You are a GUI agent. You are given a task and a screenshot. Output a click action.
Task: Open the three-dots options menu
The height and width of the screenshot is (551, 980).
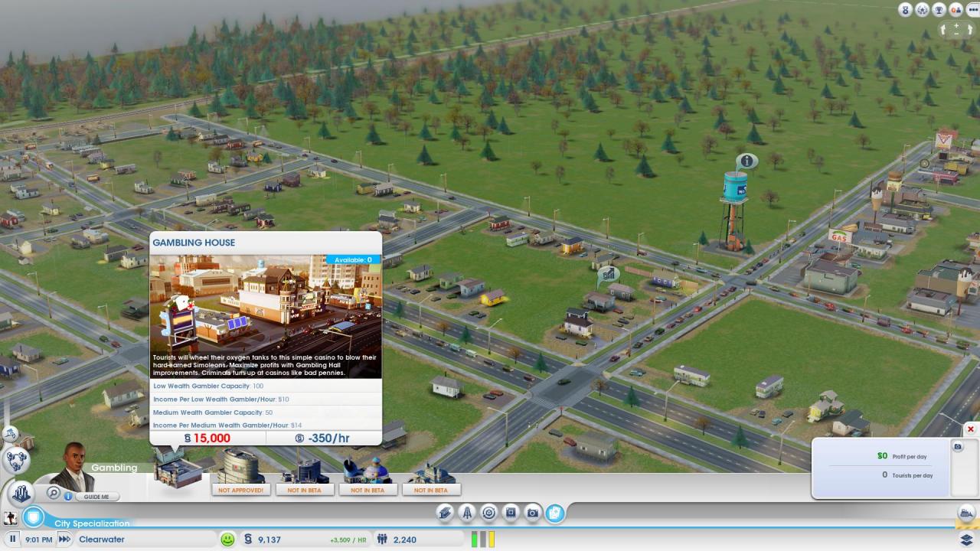972,10
